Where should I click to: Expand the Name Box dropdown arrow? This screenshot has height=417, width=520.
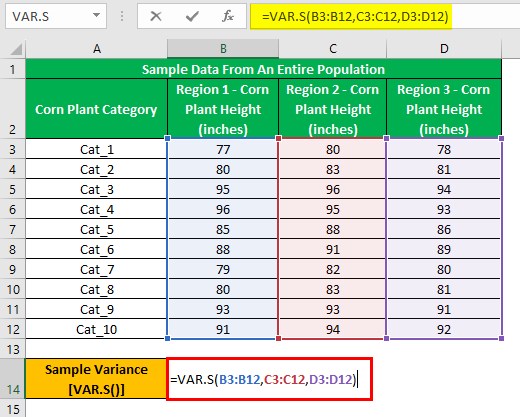pyautogui.click(x=96, y=15)
